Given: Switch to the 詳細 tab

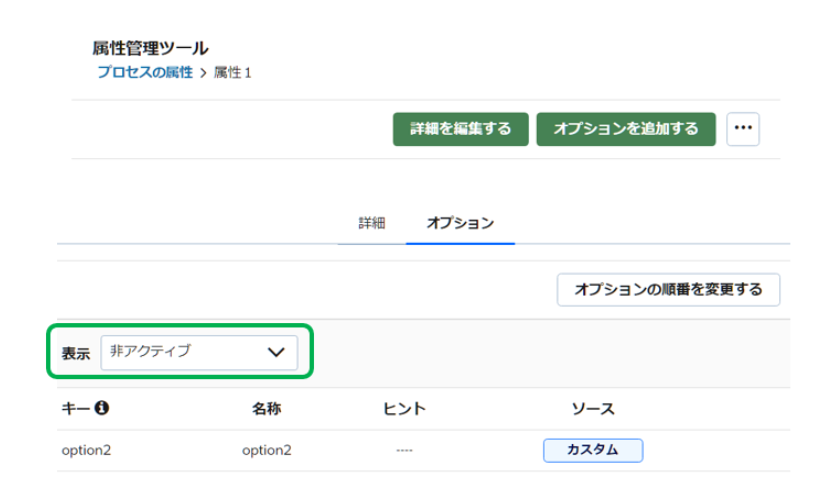Looking at the screenshot, I should click(x=372, y=223).
